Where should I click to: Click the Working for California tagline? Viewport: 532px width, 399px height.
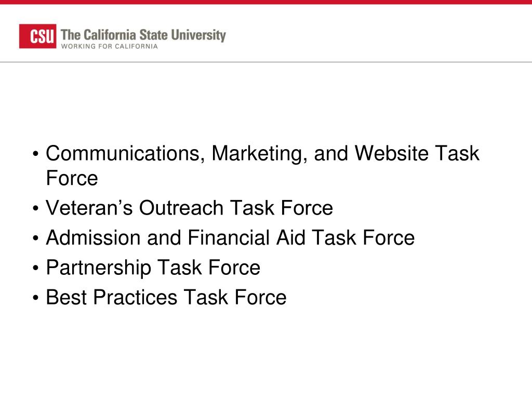109,46
